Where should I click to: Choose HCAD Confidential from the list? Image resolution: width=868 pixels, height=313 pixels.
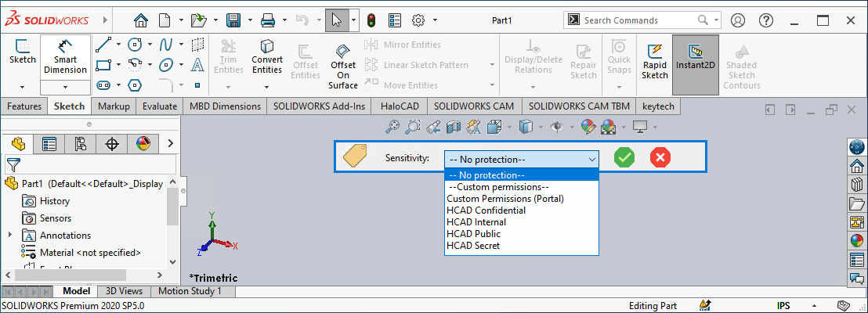click(x=486, y=210)
